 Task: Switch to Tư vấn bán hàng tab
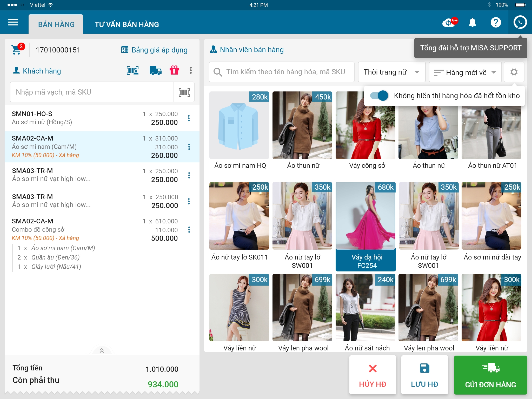tap(127, 24)
